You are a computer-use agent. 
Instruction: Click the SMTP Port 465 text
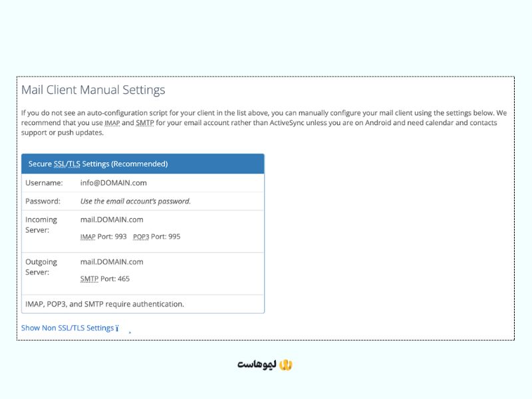tap(104, 279)
